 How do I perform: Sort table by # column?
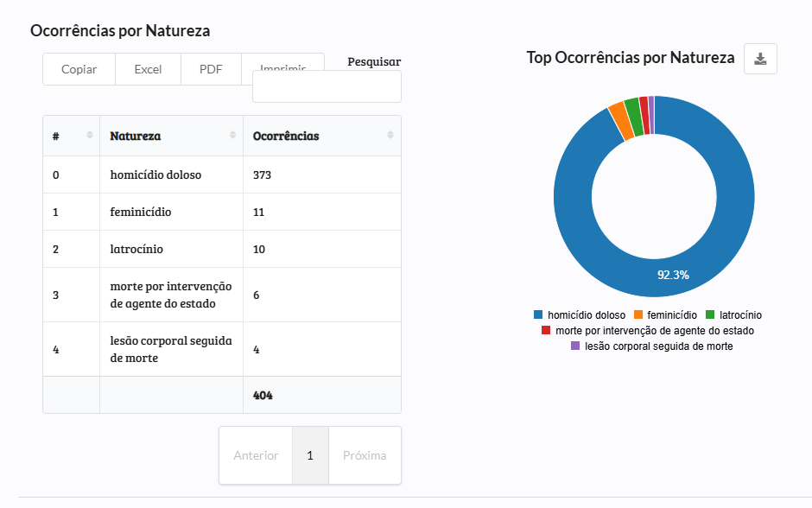tap(71, 136)
